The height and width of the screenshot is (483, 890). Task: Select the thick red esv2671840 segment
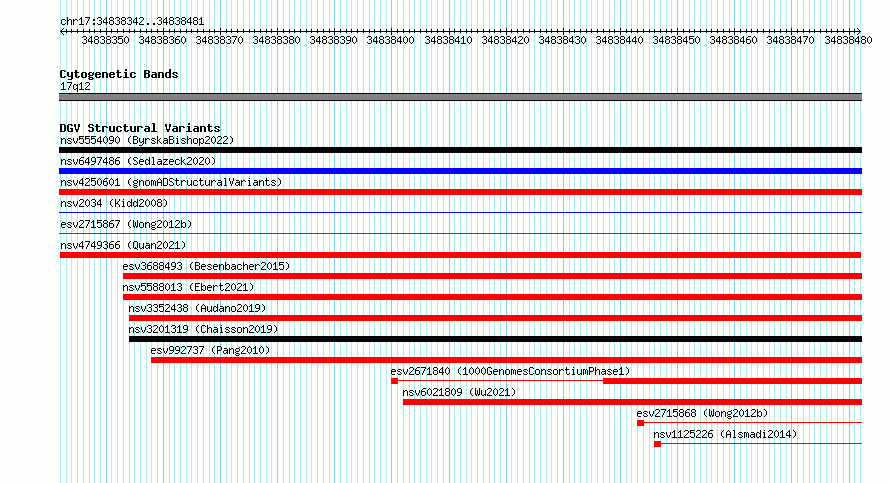pyautogui.click(x=732, y=381)
